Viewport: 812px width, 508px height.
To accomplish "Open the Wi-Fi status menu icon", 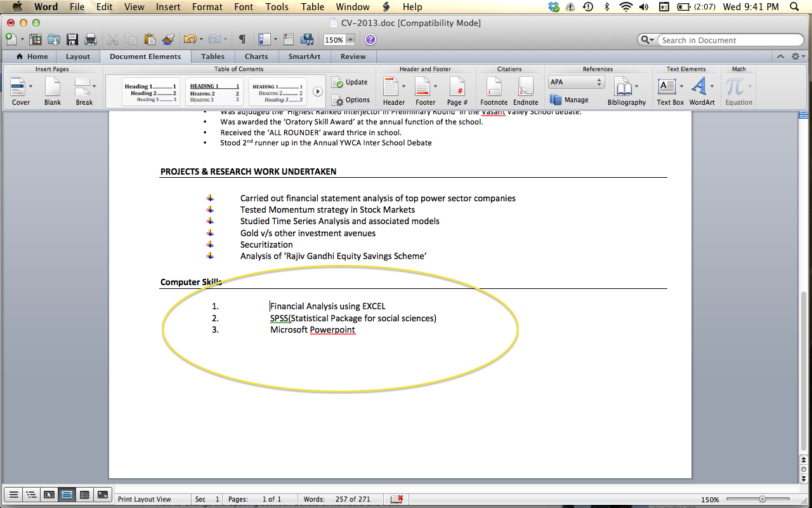I will click(626, 7).
